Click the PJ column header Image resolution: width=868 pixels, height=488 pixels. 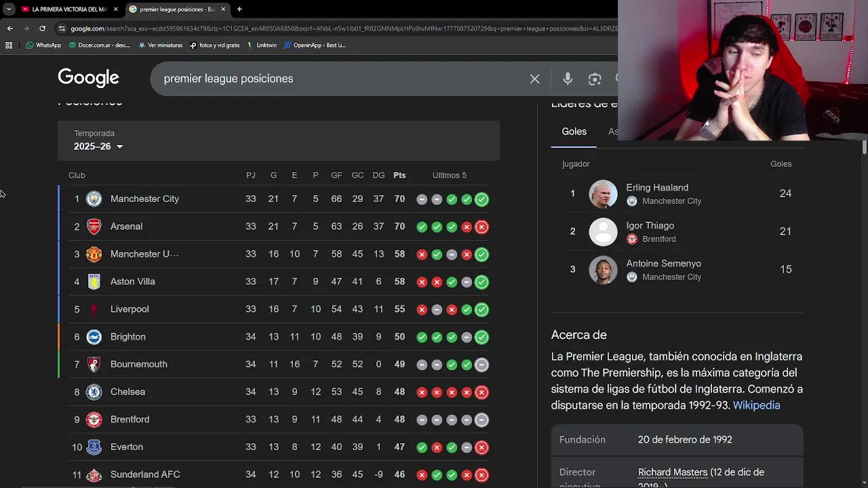(251, 176)
